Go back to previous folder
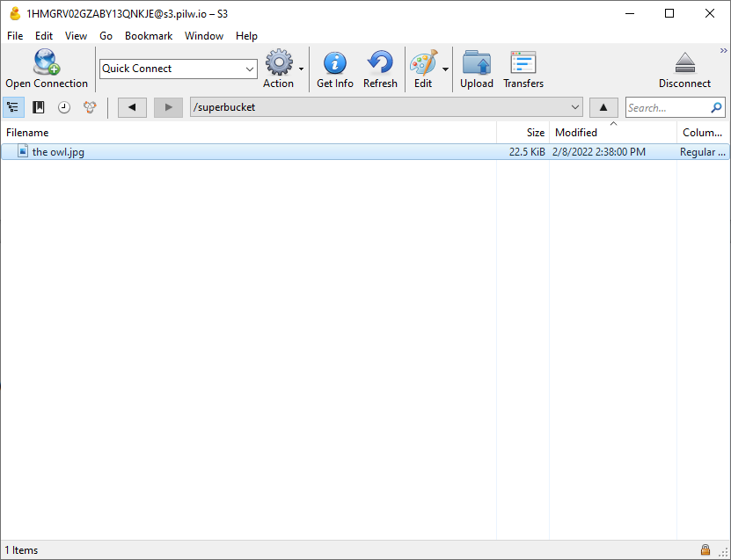Image resolution: width=731 pixels, height=560 pixels. coord(132,107)
